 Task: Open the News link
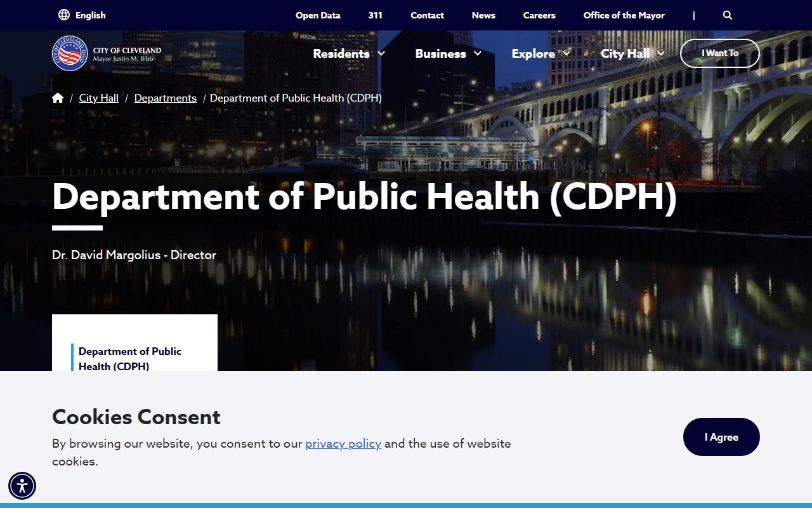[483, 15]
